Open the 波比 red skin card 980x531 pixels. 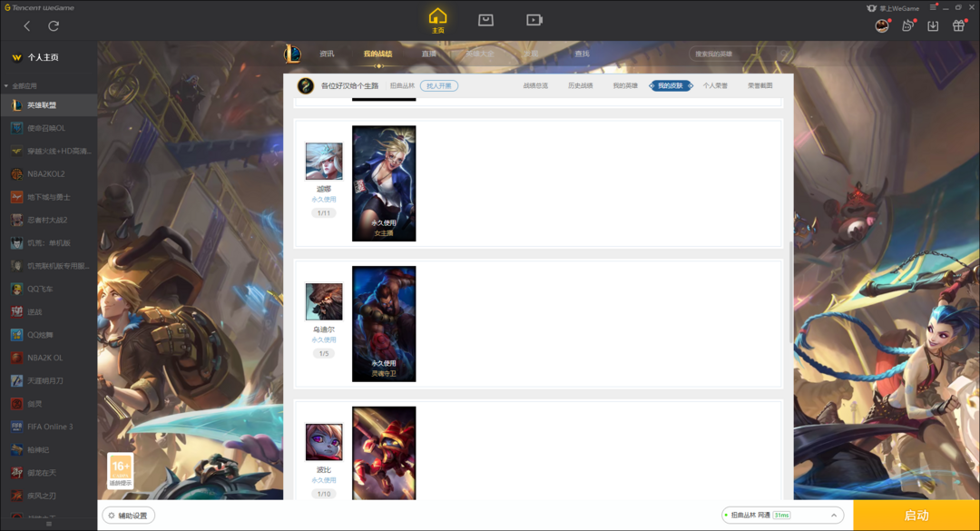[x=384, y=453]
